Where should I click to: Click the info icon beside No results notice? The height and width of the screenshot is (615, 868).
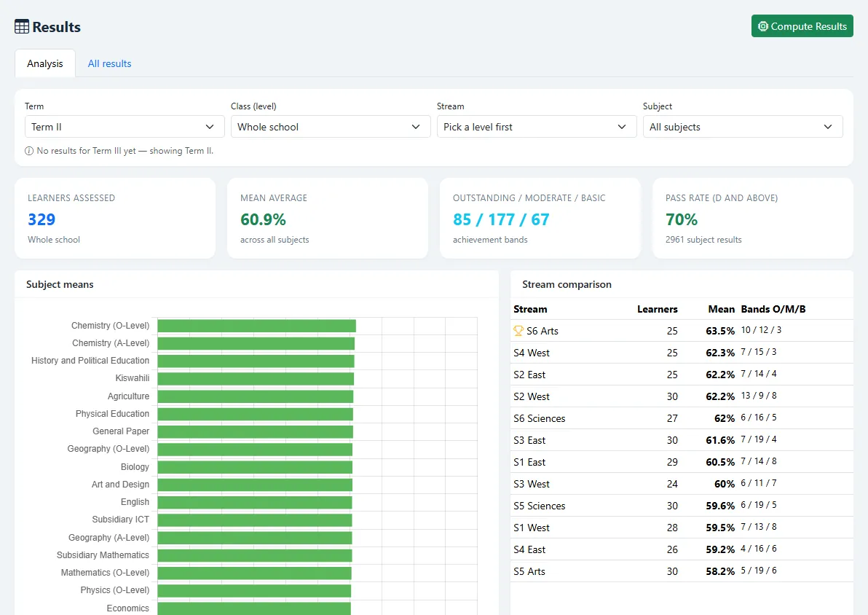pyautogui.click(x=29, y=151)
